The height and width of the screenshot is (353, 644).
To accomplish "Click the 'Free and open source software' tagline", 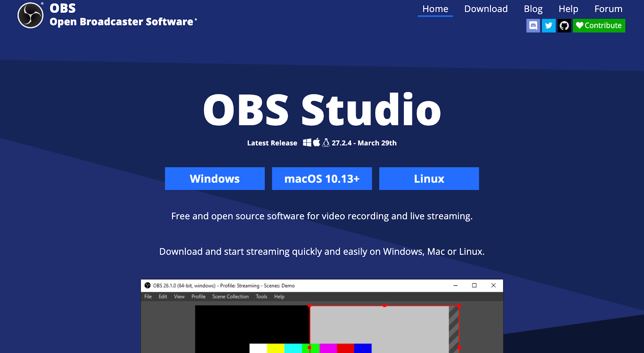I will [322, 216].
